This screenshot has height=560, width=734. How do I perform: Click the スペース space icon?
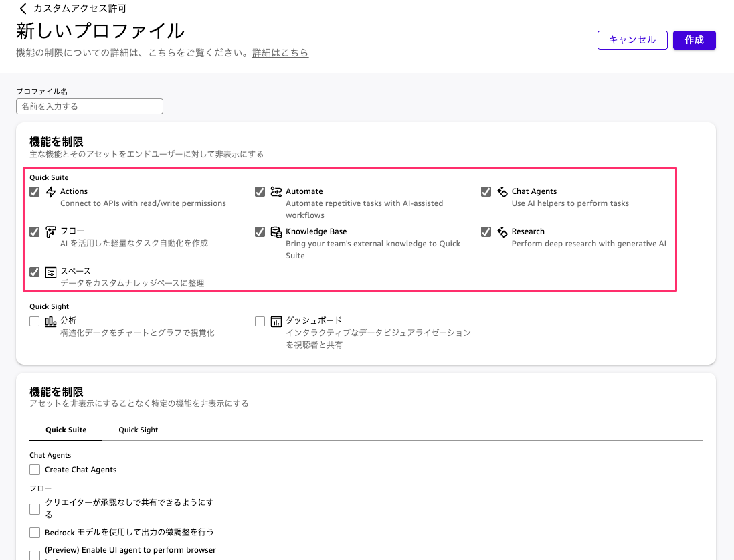point(51,272)
